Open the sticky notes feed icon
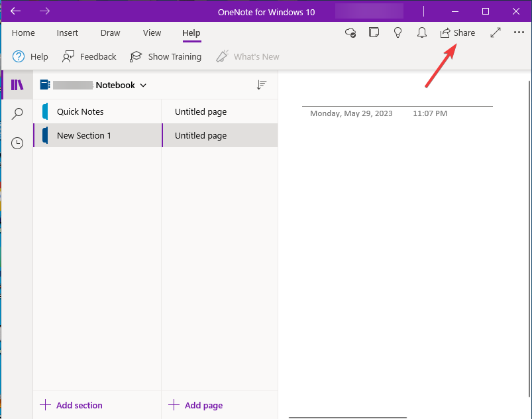 click(x=374, y=32)
